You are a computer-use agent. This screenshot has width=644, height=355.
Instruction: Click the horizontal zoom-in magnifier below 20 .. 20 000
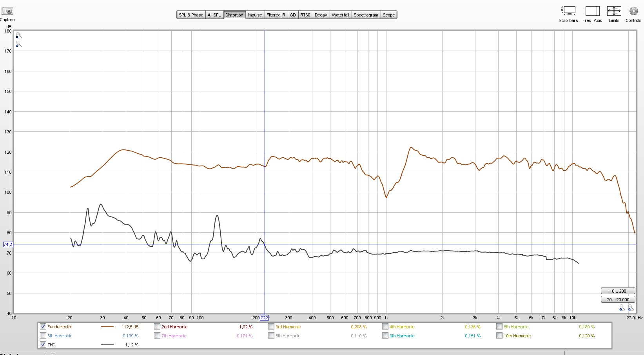pyautogui.click(x=631, y=308)
